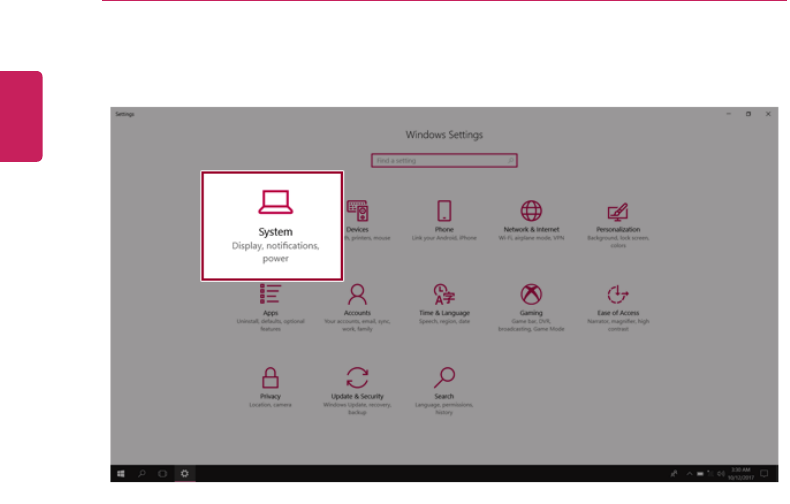The width and height of the screenshot is (790, 504).
Task: Click the 'Find a setting' search box
Action: [x=444, y=160]
